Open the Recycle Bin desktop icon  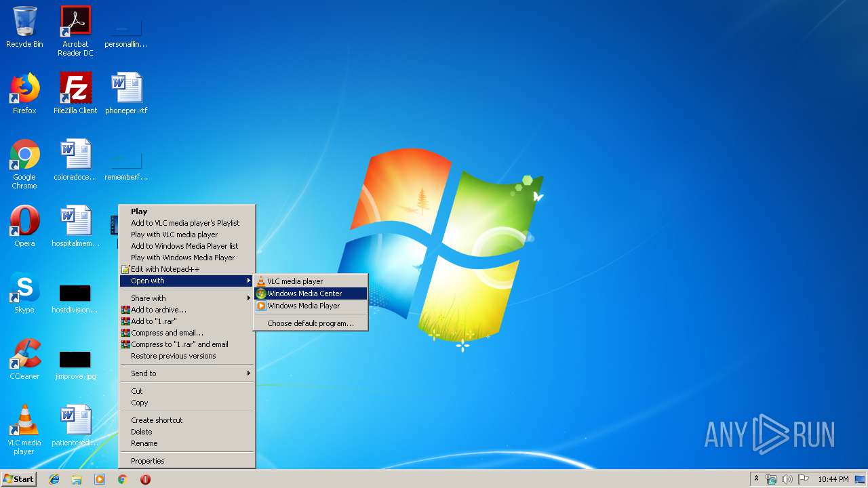tap(24, 27)
